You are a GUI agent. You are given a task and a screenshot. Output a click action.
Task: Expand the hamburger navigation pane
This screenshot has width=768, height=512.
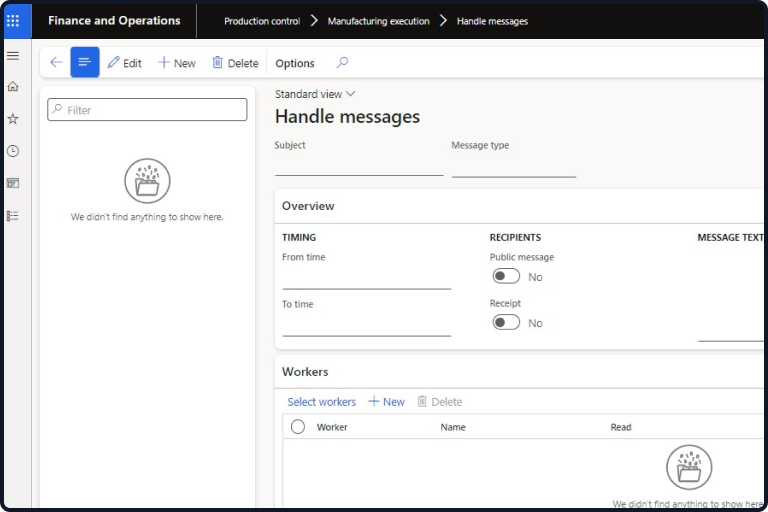coord(13,55)
